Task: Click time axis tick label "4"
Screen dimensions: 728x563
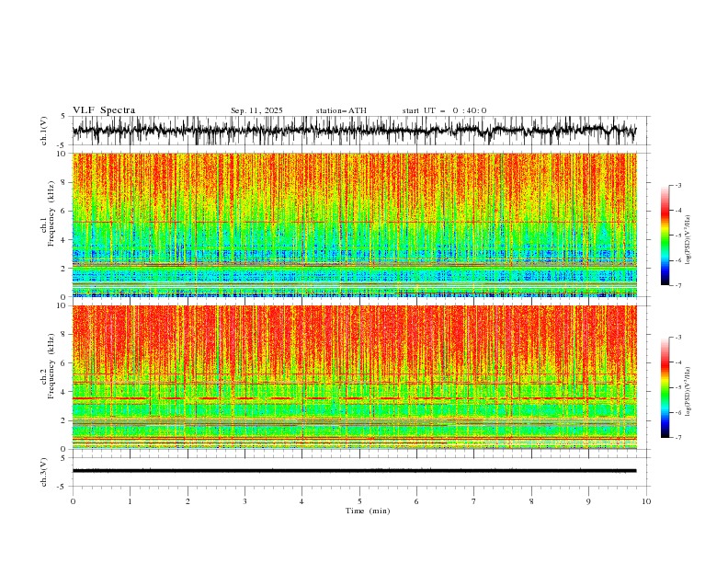Action: pyautogui.click(x=301, y=501)
